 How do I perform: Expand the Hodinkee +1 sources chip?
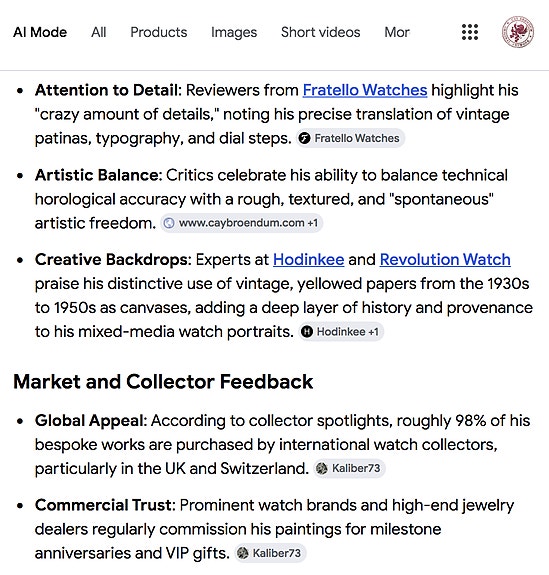[x=341, y=332]
